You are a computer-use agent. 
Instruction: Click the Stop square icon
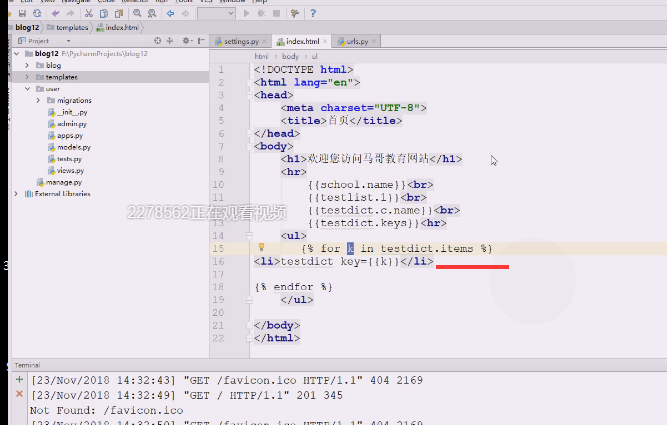pyautogui.click(x=276, y=14)
